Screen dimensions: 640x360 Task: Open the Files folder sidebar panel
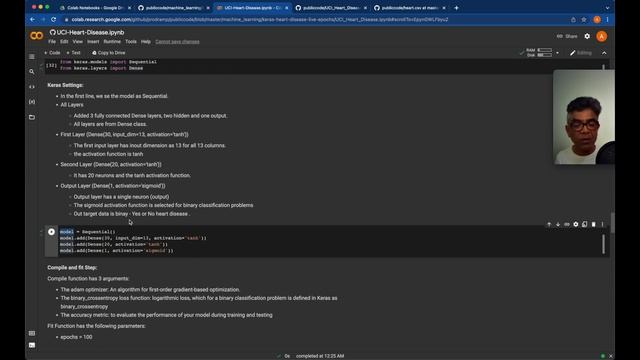(x=32, y=117)
